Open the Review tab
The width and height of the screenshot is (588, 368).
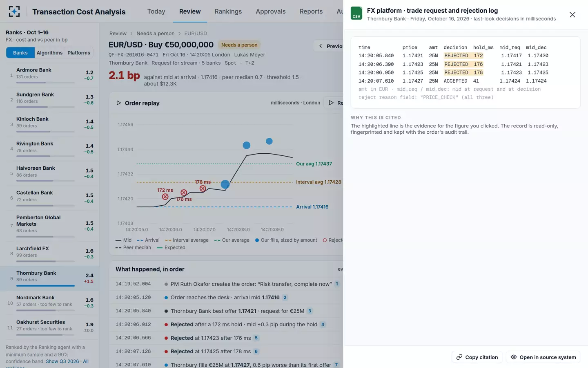pyautogui.click(x=190, y=11)
